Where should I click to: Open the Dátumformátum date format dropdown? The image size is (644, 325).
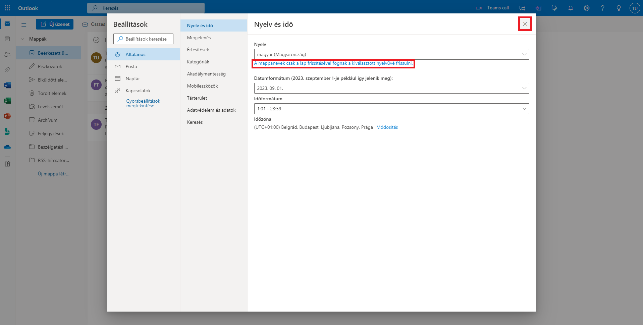tap(391, 88)
